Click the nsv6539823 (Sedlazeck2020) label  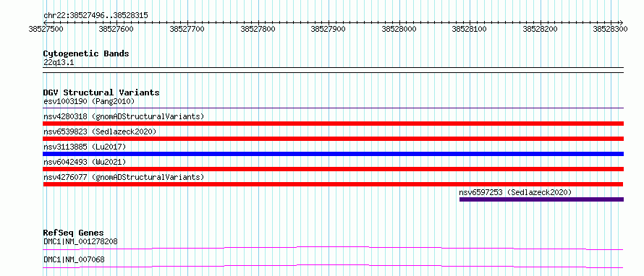[100, 131]
